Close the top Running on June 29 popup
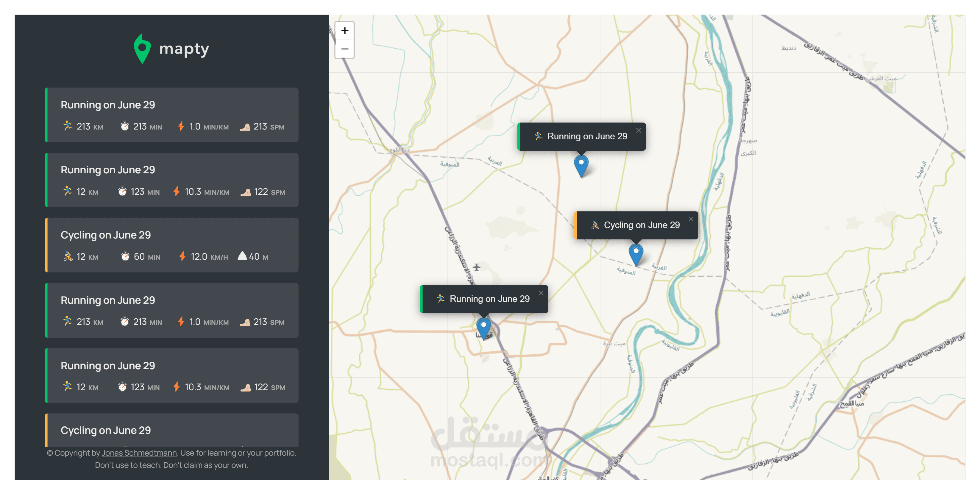Viewport: 980px width, 480px height. click(638, 130)
